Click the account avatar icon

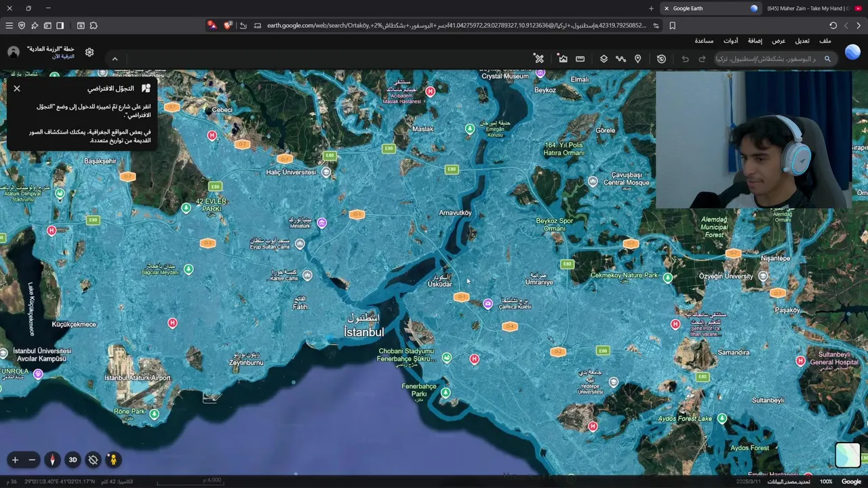click(14, 52)
